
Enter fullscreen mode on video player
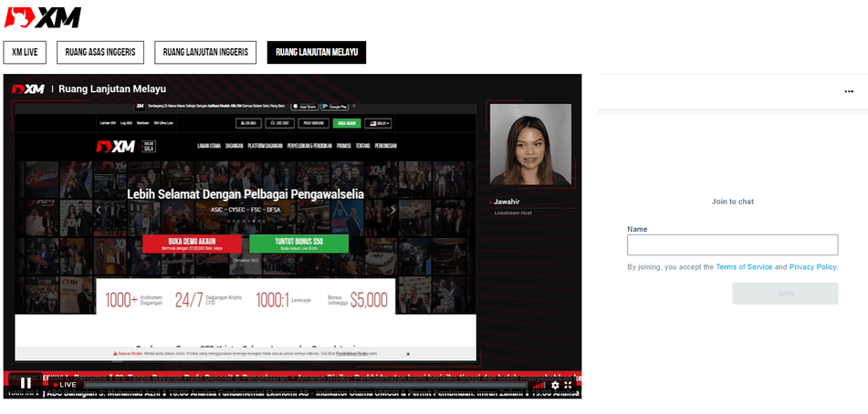[x=569, y=385]
